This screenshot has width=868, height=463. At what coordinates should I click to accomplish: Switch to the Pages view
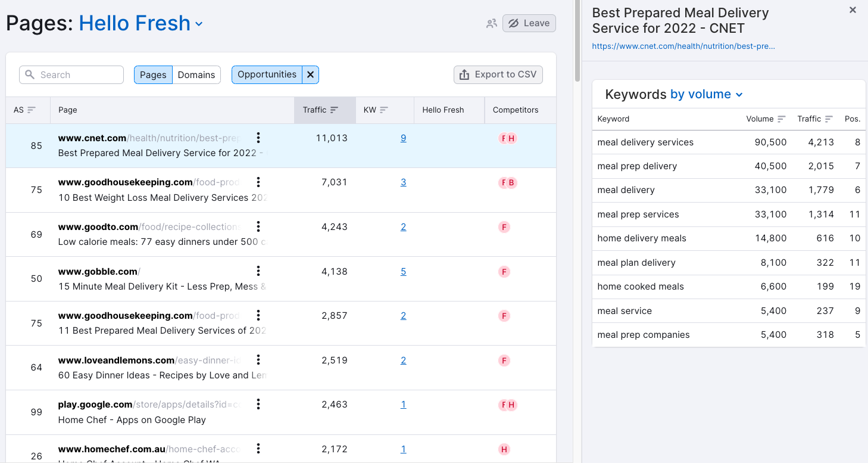[x=153, y=74]
